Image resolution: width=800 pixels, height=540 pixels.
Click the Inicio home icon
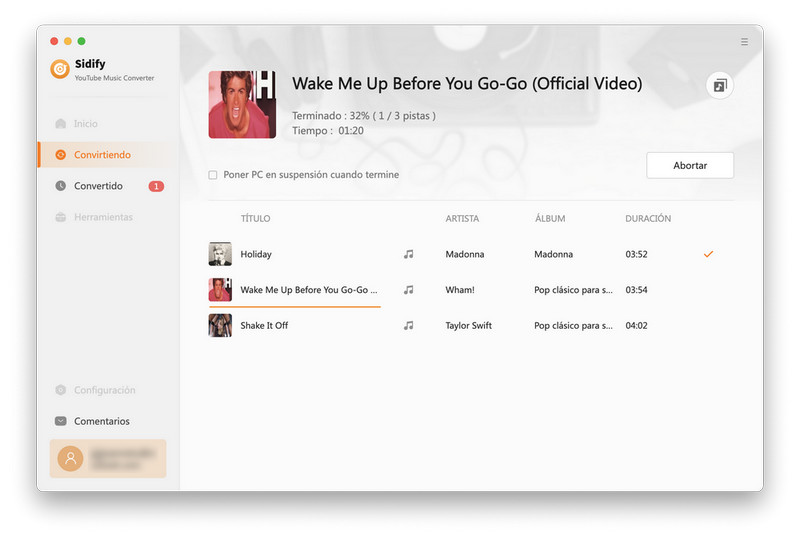tap(61, 124)
